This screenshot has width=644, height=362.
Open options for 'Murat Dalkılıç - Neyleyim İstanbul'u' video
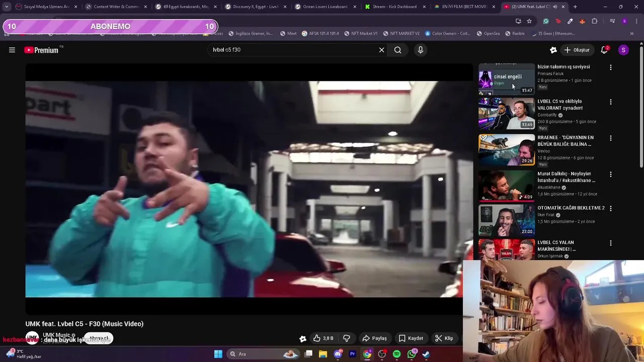point(611,174)
